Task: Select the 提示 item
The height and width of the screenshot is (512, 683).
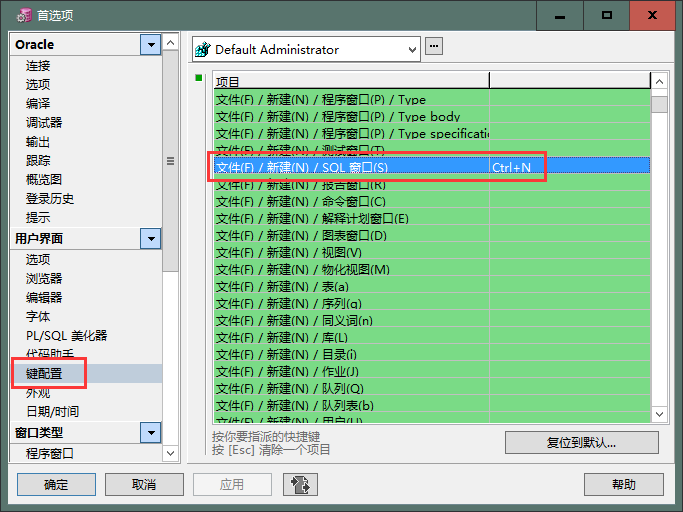Action: point(38,217)
